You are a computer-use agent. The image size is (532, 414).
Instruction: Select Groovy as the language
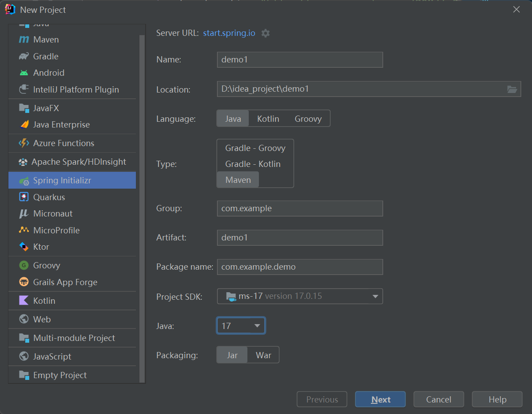pos(308,119)
